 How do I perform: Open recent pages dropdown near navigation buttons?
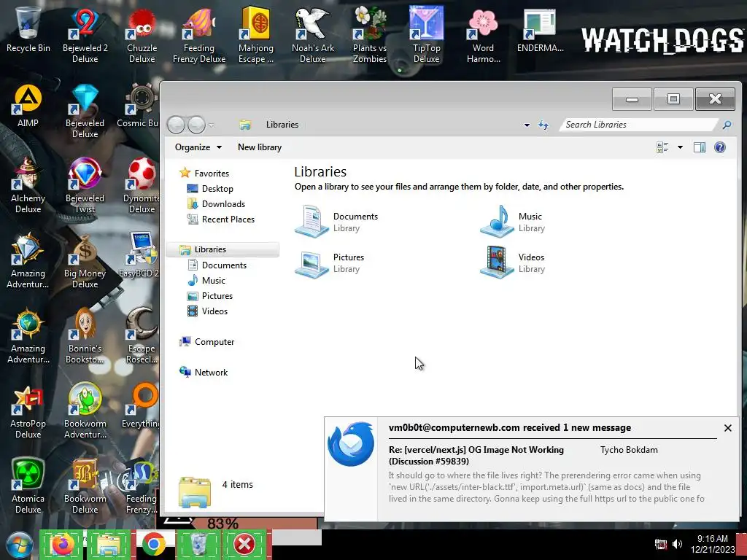211,125
